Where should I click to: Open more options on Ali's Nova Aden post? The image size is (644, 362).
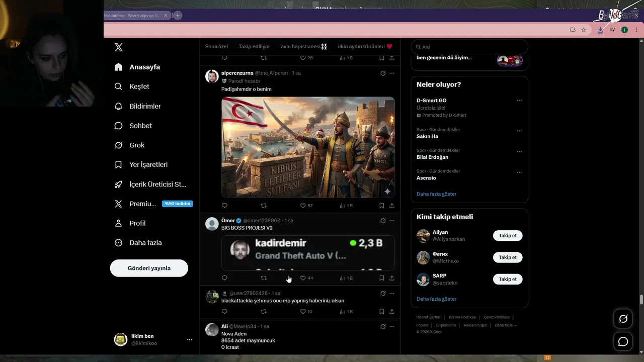click(x=392, y=326)
